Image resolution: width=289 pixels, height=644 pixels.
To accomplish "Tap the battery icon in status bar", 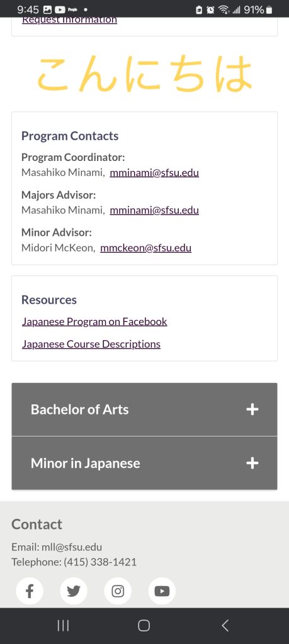I will tap(269, 9).
